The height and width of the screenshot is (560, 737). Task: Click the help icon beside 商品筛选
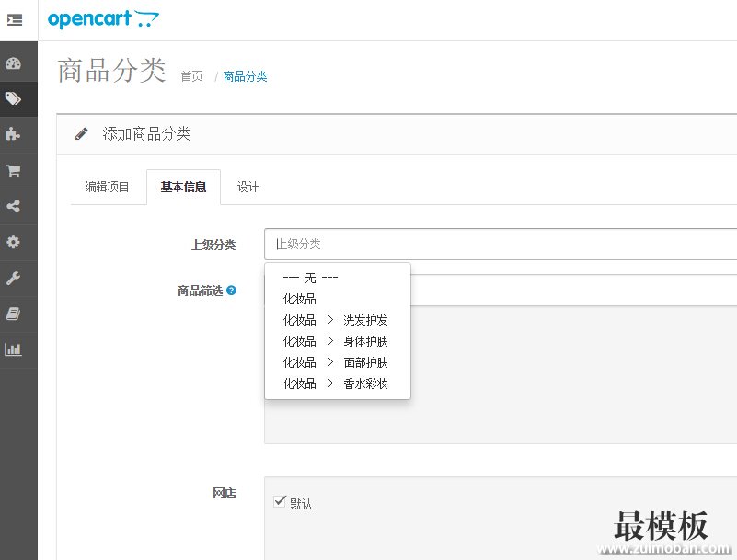(x=231, y=291)
